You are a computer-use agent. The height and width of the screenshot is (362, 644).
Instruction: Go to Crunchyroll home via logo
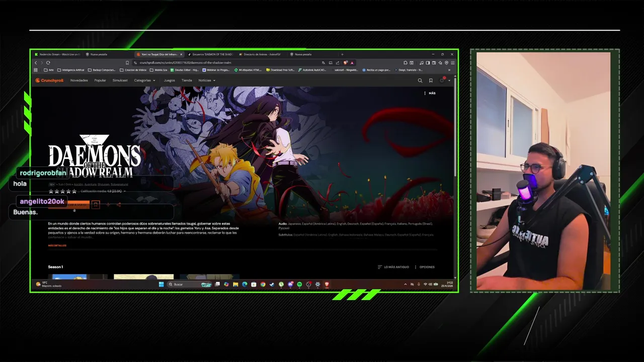pos(49,80)
